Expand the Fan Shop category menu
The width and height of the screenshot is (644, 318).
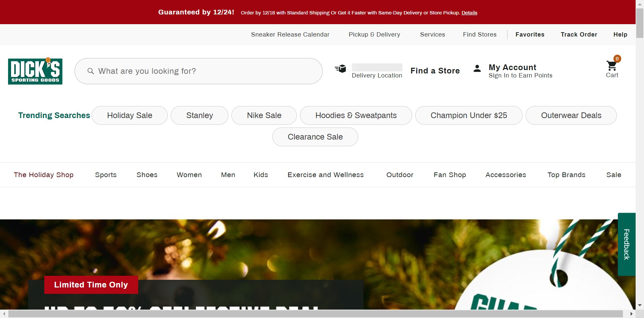tap(449, 175)
